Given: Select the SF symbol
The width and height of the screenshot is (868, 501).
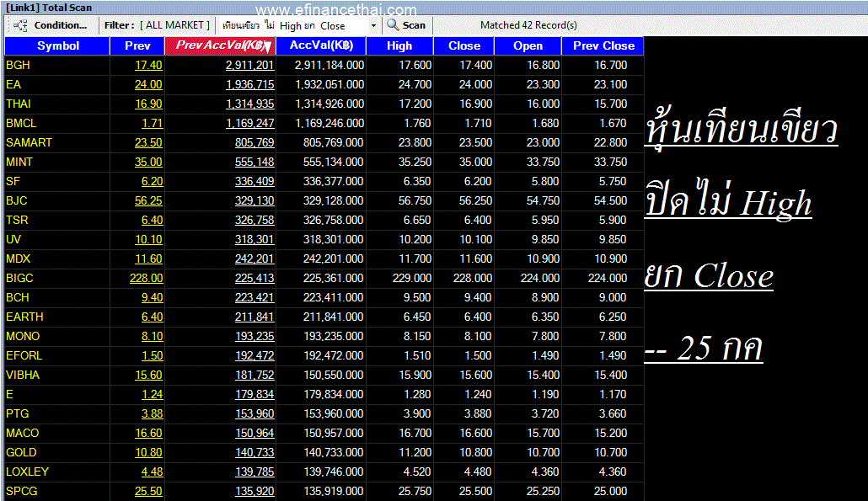Looking at the screenshot, I should pyautogui.click(x=13, y=181).
